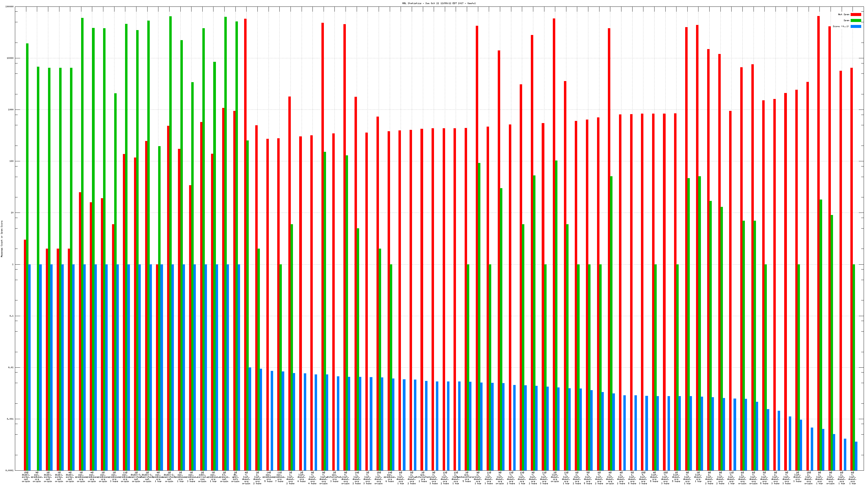
Task: Click the '15@ dnsbl.sorbs.net origin' x-axis label
Action: (x=26, y=477)
